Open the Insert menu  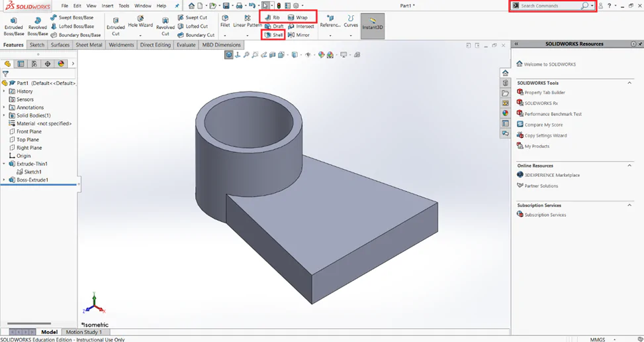click(x=108, y=6)
